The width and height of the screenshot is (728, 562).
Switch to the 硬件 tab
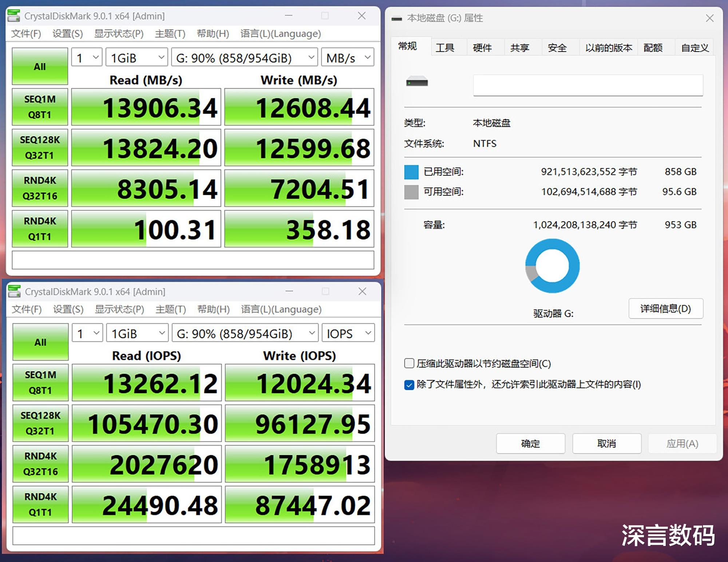pos(482,48)
